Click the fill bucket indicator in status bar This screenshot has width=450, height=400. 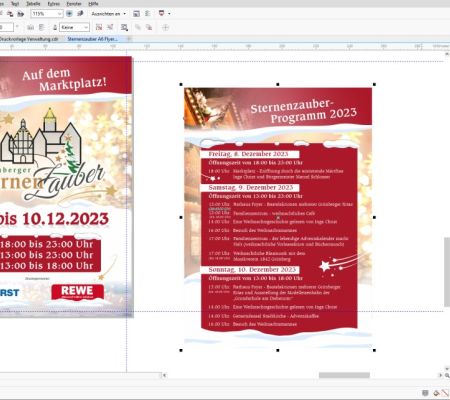[436, 393]
